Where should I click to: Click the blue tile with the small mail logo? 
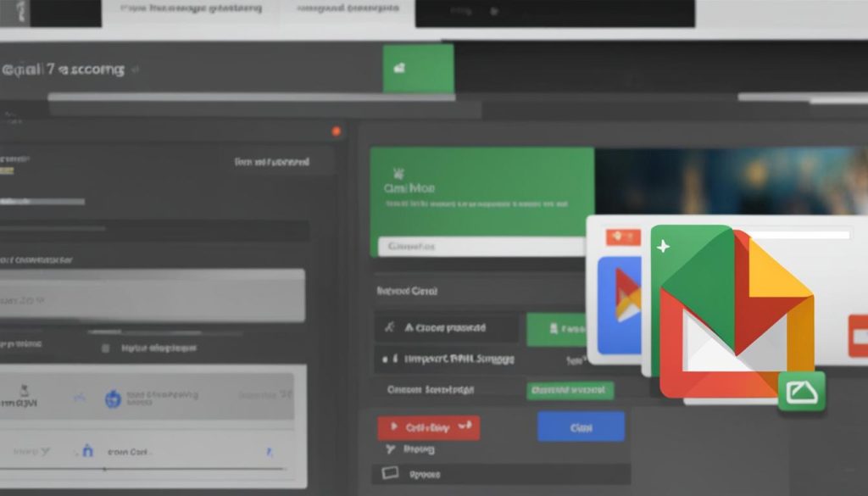[620, 304]
